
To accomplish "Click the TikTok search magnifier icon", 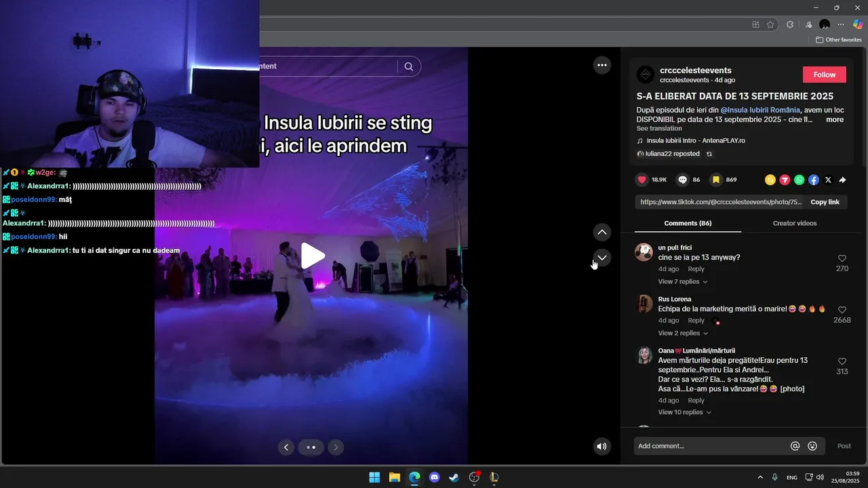I will 408,66.
